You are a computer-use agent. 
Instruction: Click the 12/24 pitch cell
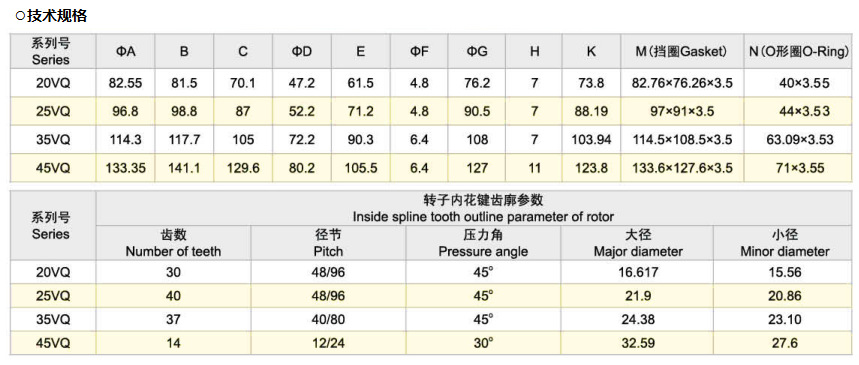pyautogui.click(x=328, y=343)
